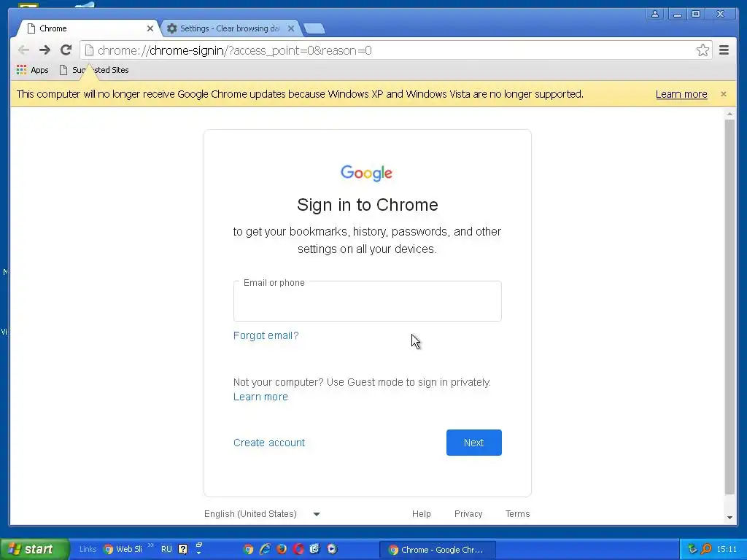Click the scrollbar up arrow

pyautogui.click(x=729, y=114)
